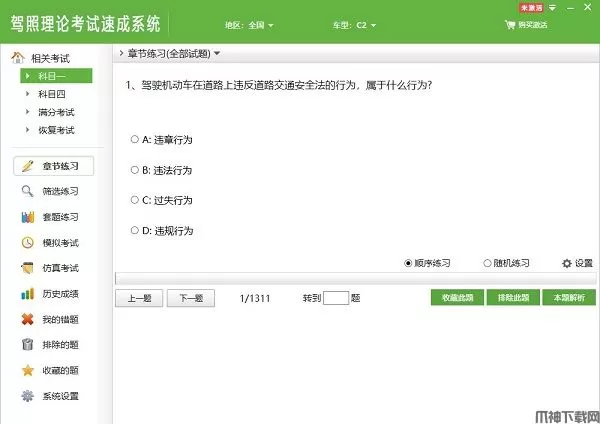Collapse the selected 科目一 item

27,76
